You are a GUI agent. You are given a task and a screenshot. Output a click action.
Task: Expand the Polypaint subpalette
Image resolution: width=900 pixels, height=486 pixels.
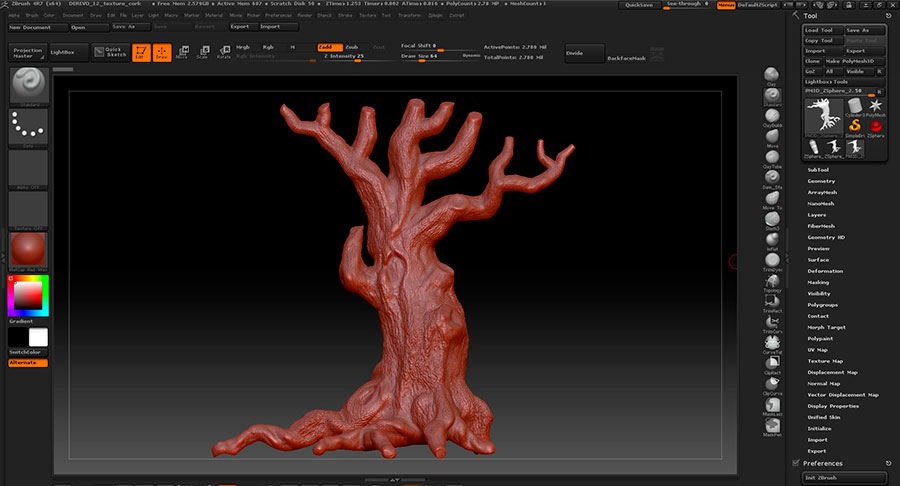pos(820,338)
